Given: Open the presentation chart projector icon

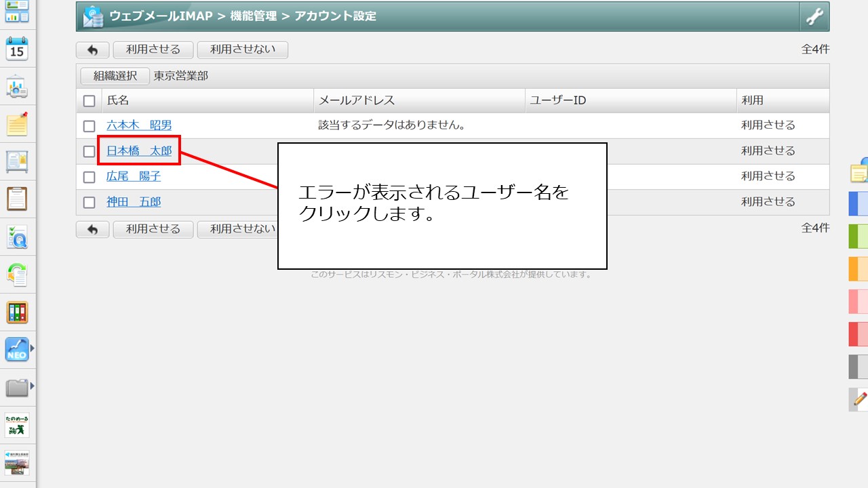Looking at the screenshot, I should pyautogui.click(x=17, y=87).
